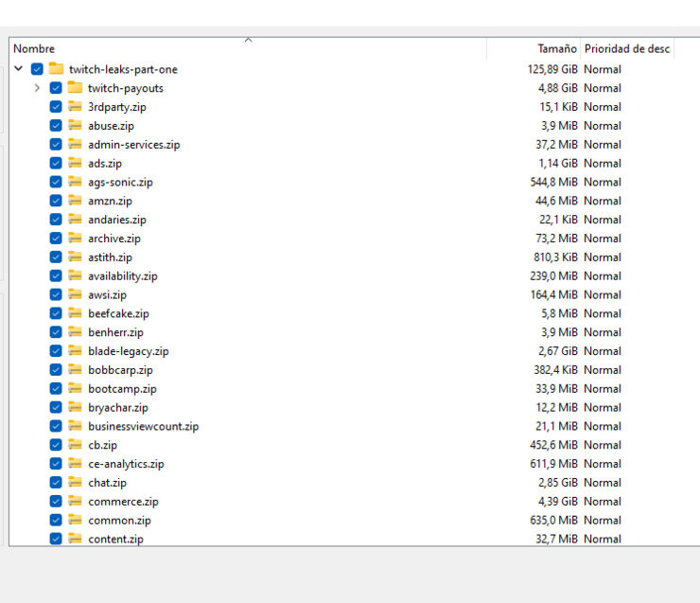Sort by the Nombre column header
The width and height of the screenshot is (700, 603).
tap(34, 49)
